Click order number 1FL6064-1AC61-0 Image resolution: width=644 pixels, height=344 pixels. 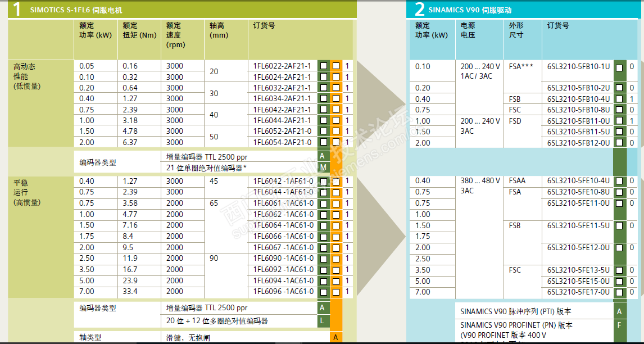tap(283, 225)
